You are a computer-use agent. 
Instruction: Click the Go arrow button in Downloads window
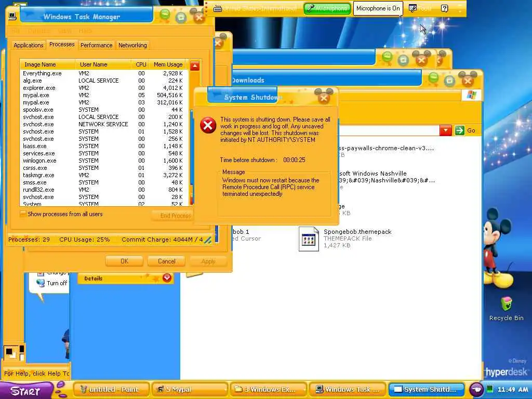460,130
